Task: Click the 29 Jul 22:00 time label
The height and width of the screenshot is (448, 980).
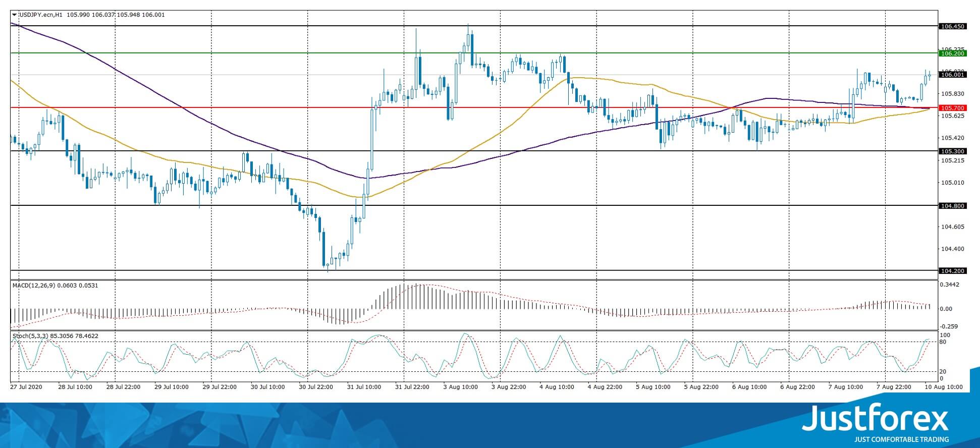Action: 220,387
